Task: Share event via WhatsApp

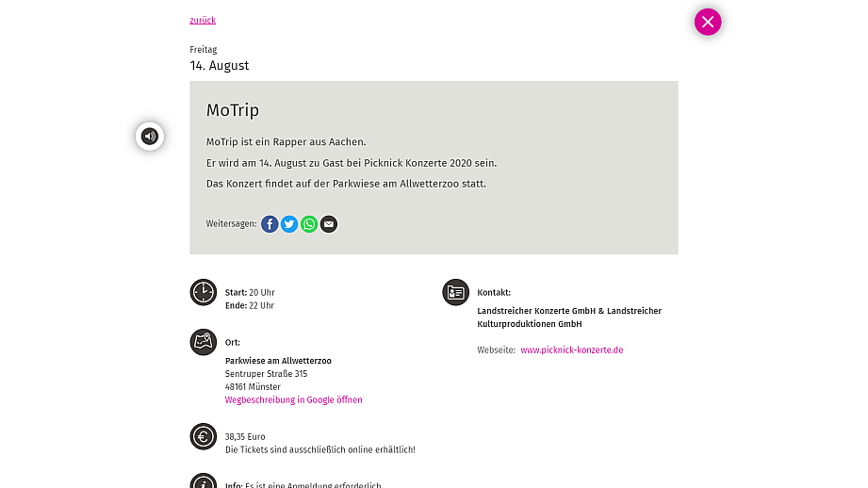Action: pos(309,224)
